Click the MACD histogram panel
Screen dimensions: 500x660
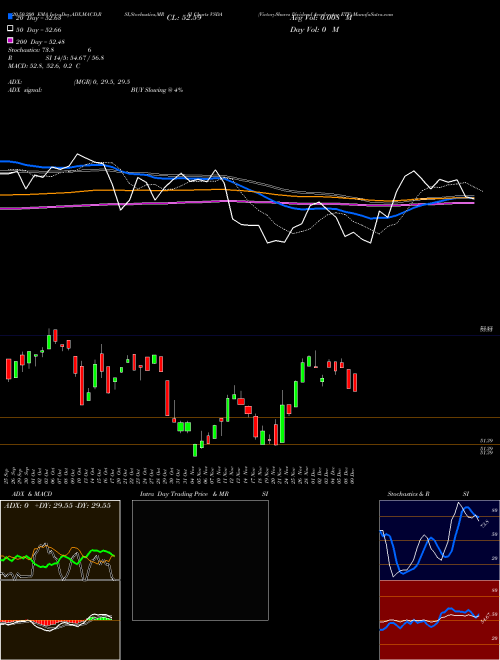[x=60, y=620]
